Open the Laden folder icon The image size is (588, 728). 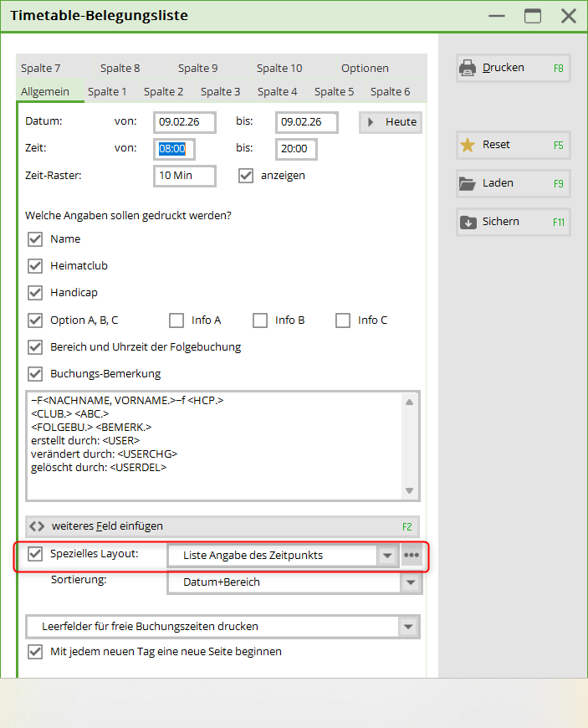[468, 183]
